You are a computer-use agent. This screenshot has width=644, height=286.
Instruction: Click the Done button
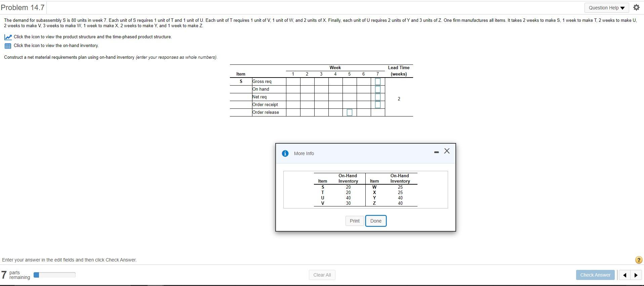(x=376, y=221)
